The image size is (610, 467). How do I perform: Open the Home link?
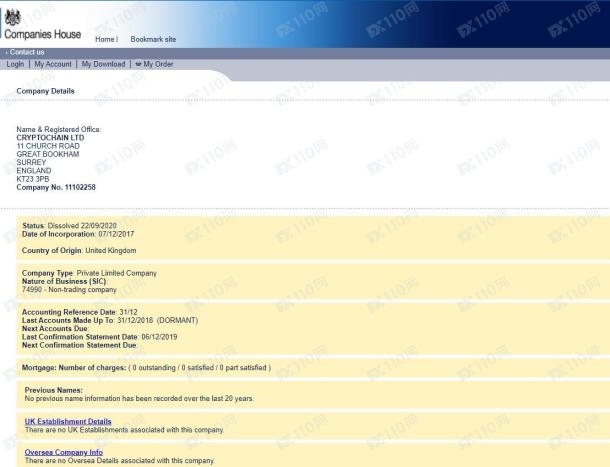[105, 39]
